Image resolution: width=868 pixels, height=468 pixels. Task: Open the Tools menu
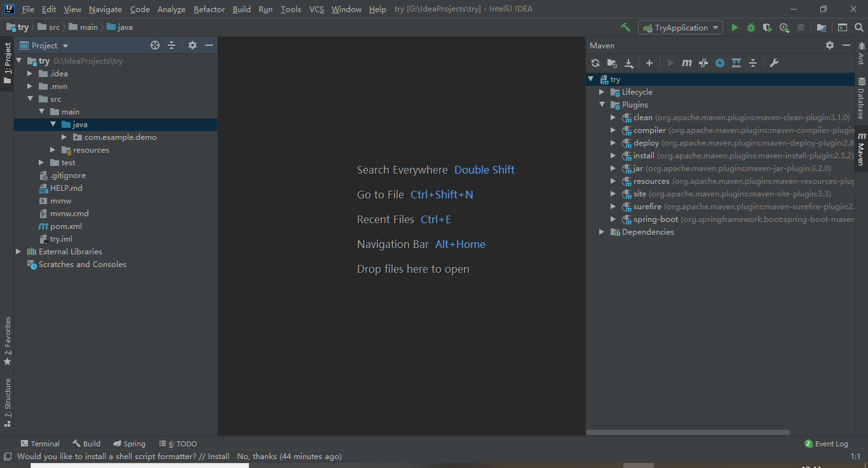(x=291, y=9)
